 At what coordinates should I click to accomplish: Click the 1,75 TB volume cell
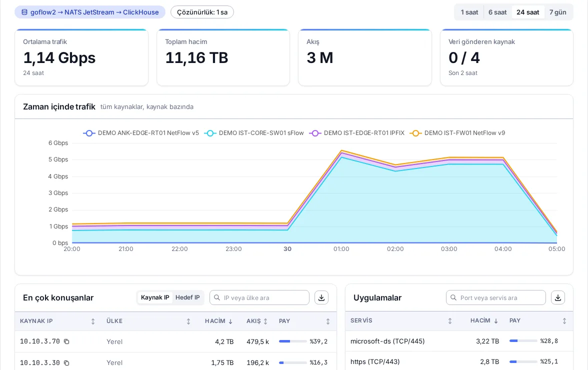click(x=222, y=363)
